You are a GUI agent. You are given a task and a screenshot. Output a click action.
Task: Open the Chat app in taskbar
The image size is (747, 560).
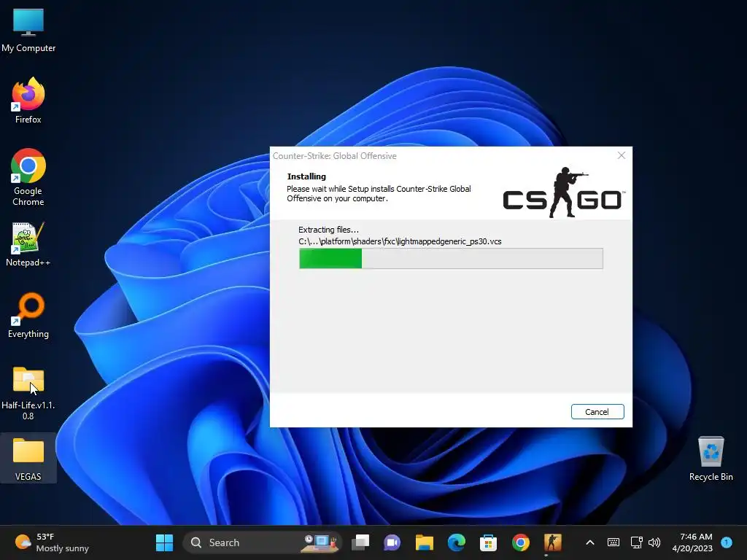pos(392,542)
